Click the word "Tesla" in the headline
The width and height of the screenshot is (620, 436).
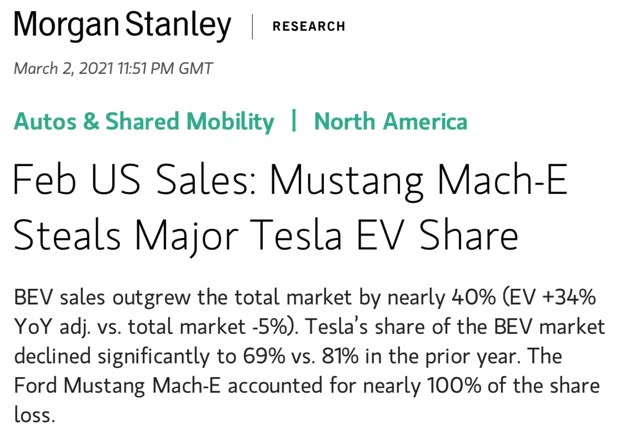coord(337,238)
